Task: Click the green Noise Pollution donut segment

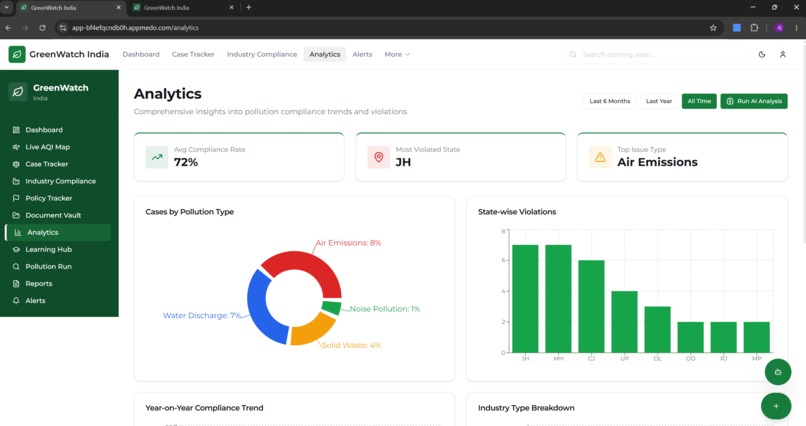Action: 332,307
